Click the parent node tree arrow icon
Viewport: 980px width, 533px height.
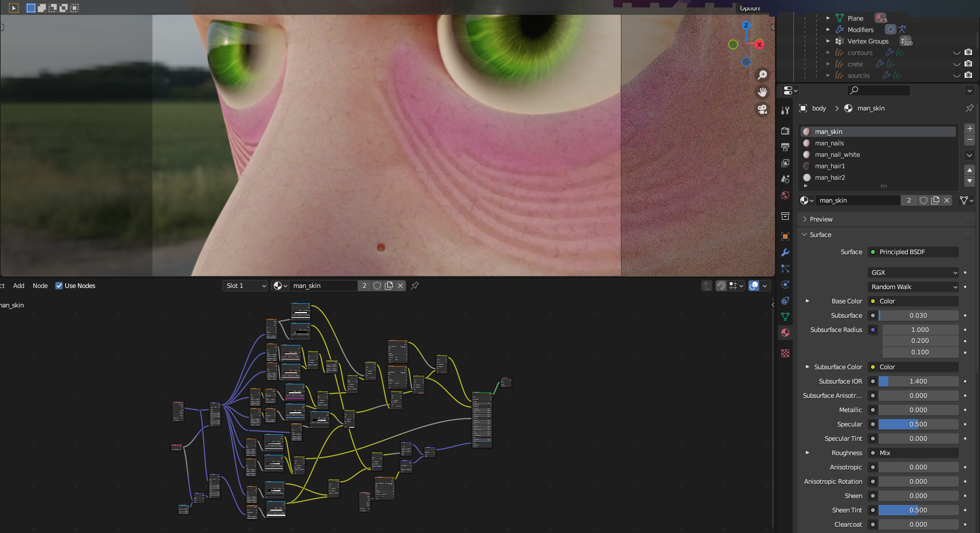[707, 286]
